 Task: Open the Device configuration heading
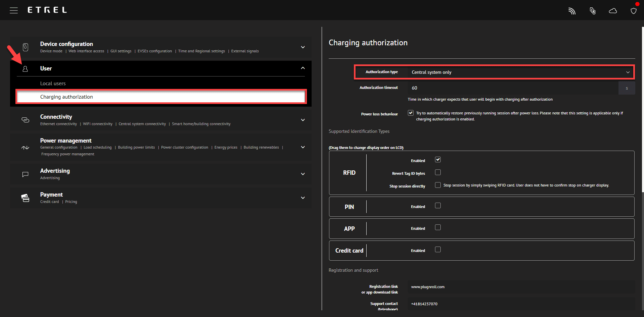(66, 44)
